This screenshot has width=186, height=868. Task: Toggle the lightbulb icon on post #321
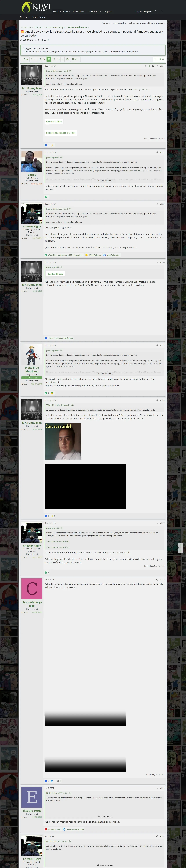[149, 66]
